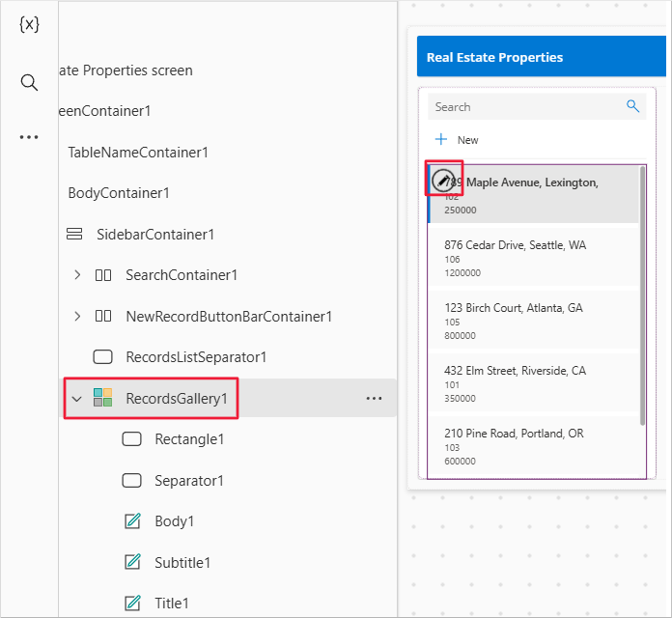
Task: Open RecordsGallery1 more options menu
Action: point(374,399)
